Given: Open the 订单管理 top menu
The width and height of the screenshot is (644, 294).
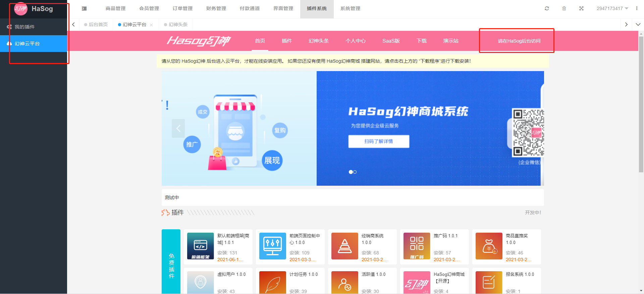Looking at the screenshot, I should tap(182, 8).
